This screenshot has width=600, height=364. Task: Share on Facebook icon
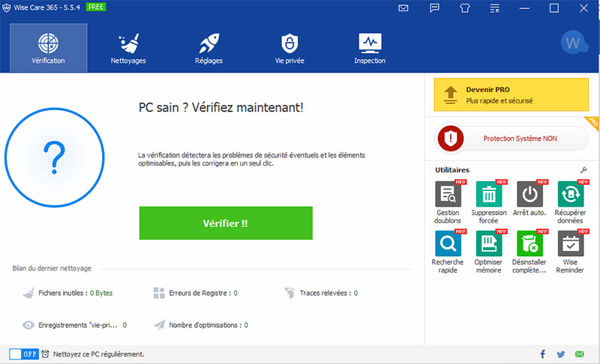coord(542,354)
